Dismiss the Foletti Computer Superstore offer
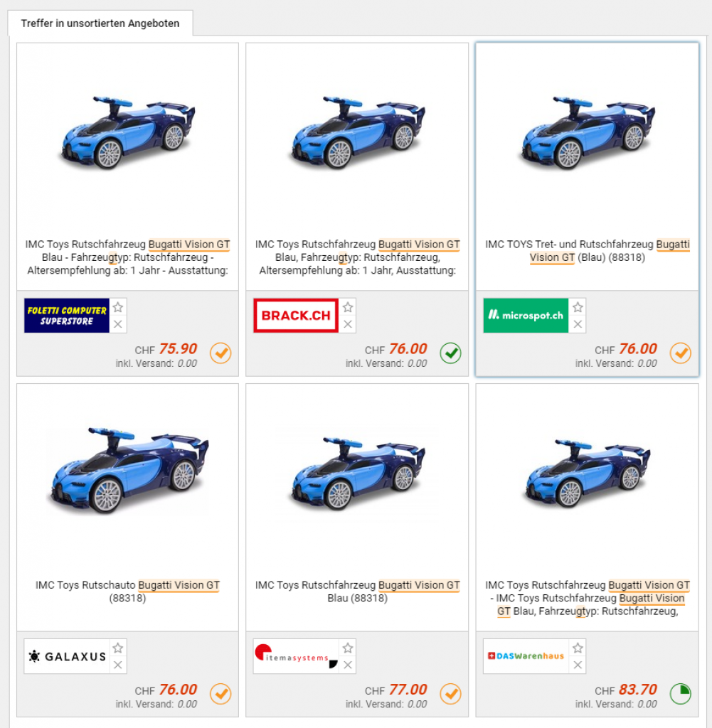The image size is (712, 728). [118, 324]
